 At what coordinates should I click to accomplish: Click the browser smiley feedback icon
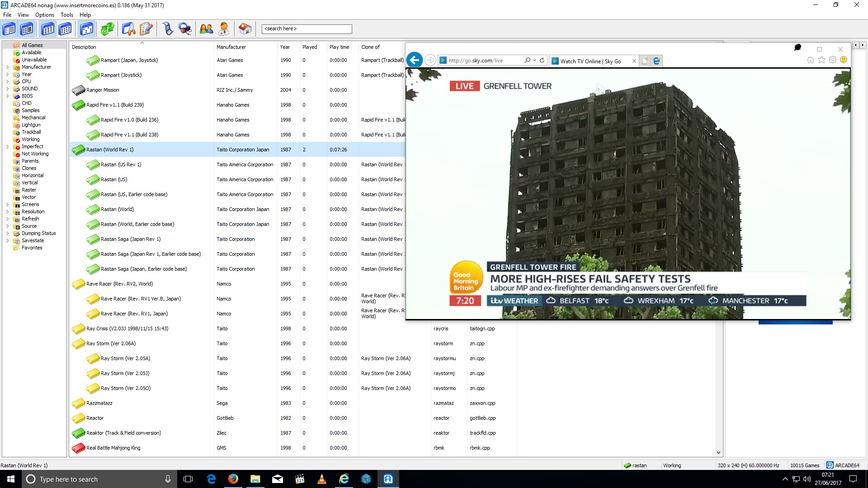(x=844, y=60)
